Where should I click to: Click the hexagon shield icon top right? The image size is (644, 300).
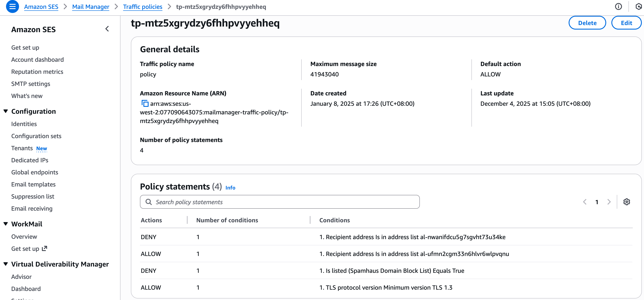(x=639, y=7)
